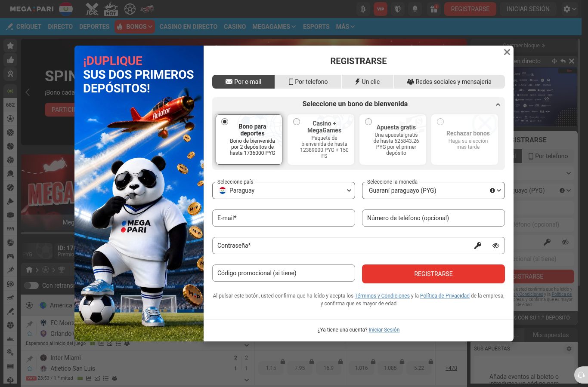Open the settings gear dropdown in header
The height and width of the screenshot is (387, 588).
(x=570, y=9)
